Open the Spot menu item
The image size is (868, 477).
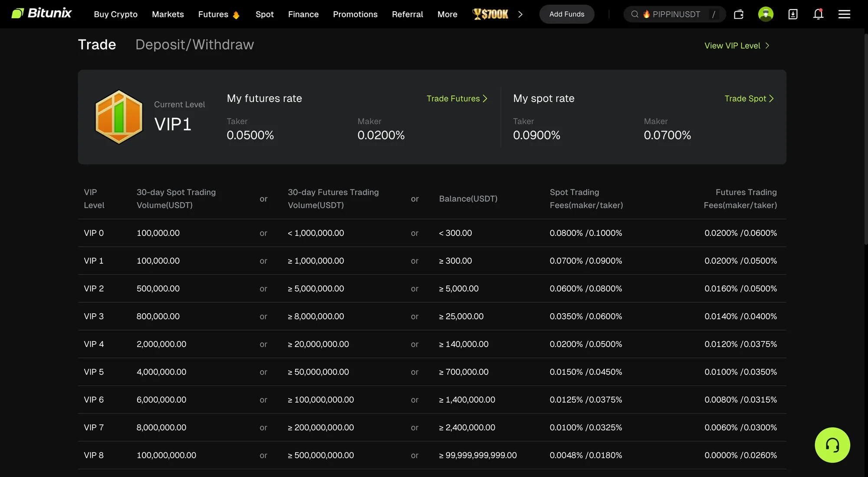[x=264, y=14]
